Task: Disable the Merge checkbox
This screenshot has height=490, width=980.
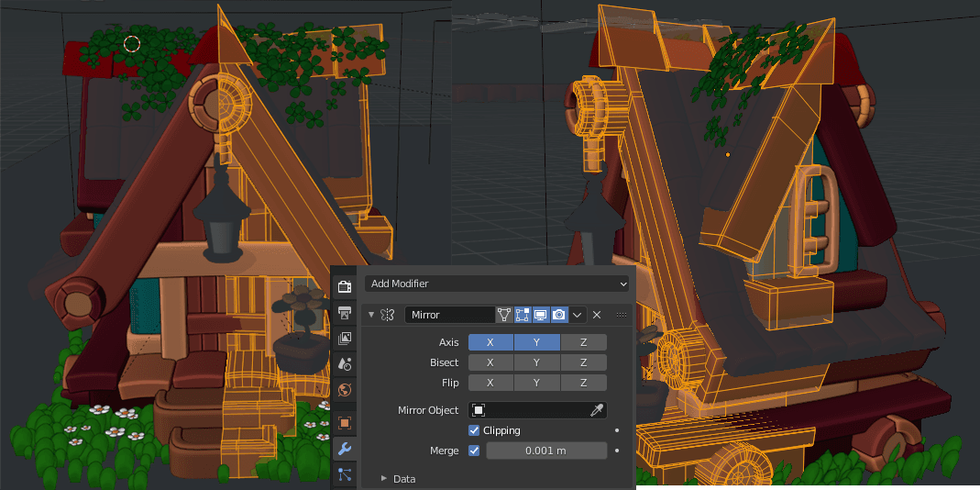Action: pos(474,451)
